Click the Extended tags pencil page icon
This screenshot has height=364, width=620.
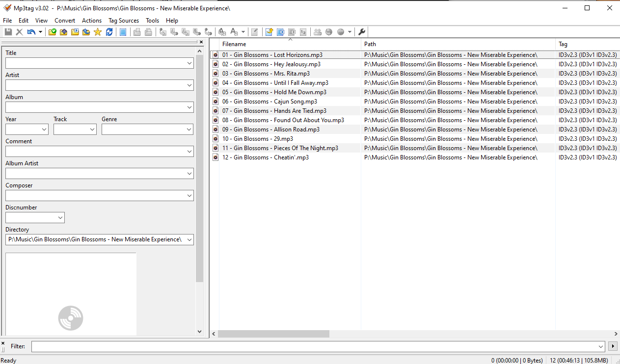[x=254, y=32]
